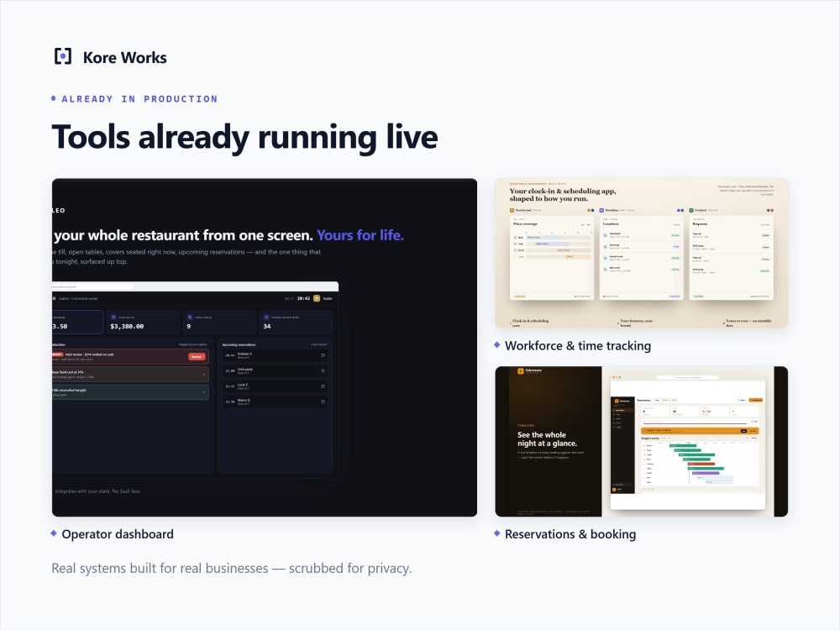This screenshot has width=840, height=630.
Task: Click 'Yours for life.' purple headline text
Action: (x=360, y=235)
